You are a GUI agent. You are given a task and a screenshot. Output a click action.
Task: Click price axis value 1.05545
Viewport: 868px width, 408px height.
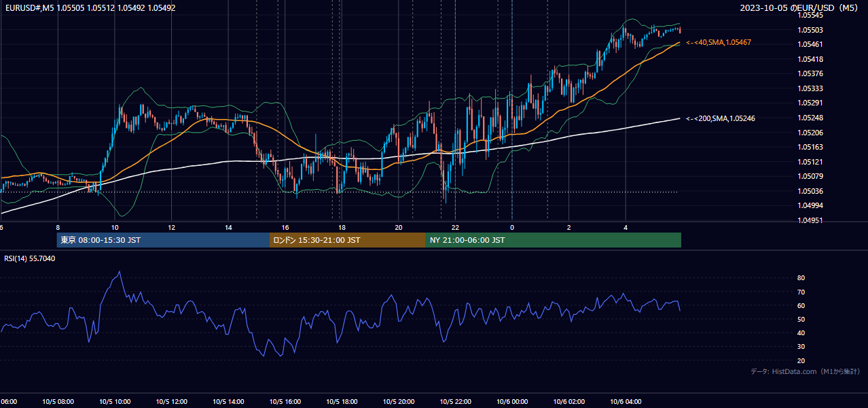[810, 15]
